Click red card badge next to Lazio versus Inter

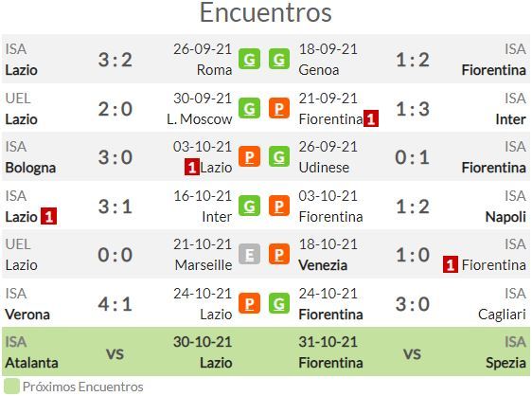point(48,217)
